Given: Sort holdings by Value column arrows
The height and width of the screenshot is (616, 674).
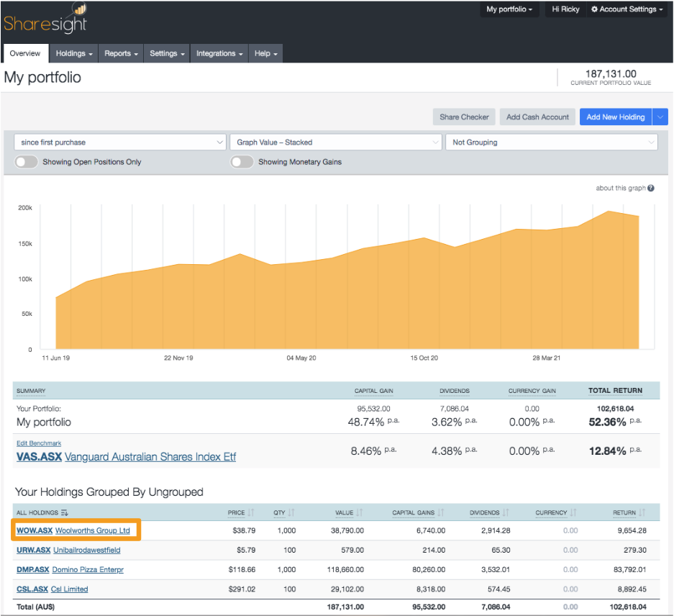Looking at the screenshot, I should (360, 512).
